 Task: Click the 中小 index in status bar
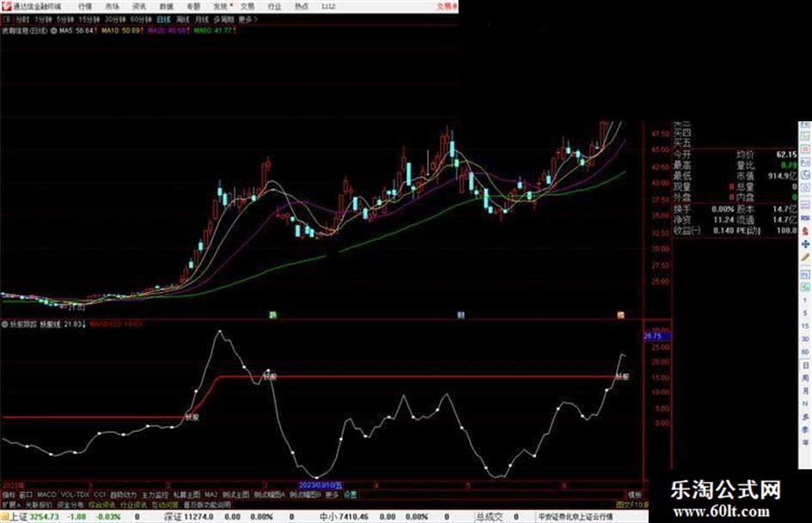(x=328, y=516)
